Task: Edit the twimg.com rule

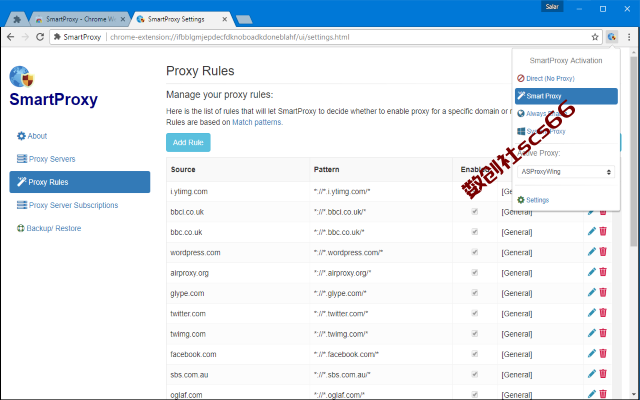Action: tap(591, 333)
